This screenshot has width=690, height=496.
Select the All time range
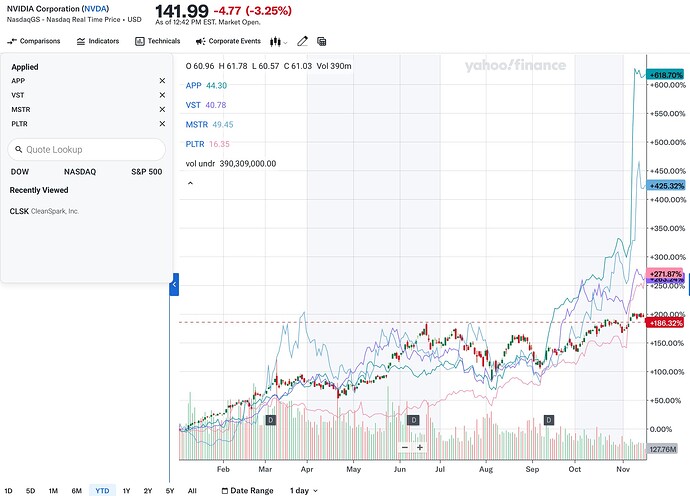coord(192,490)
